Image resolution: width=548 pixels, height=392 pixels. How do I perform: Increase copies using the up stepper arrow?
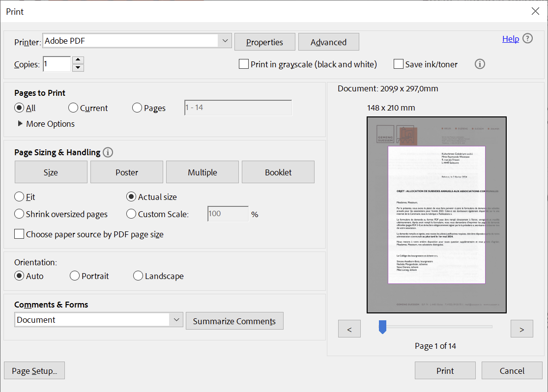click(78, 60)
